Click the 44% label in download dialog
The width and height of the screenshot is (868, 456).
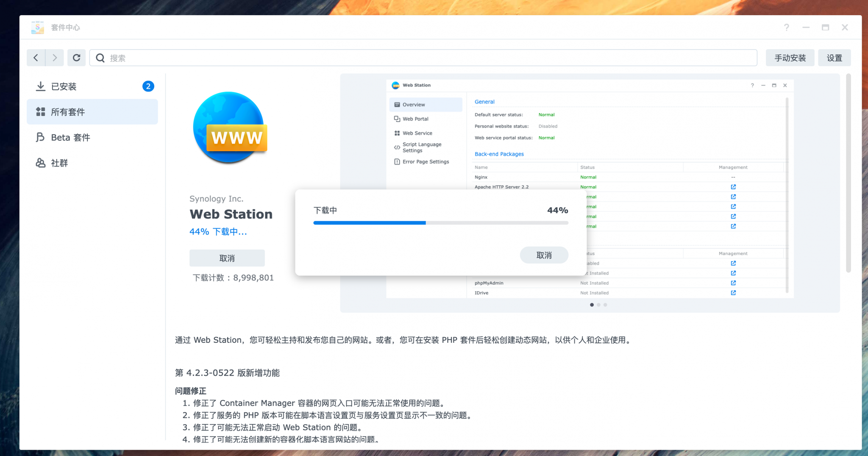pyautogui.click(x=557, y=210)
